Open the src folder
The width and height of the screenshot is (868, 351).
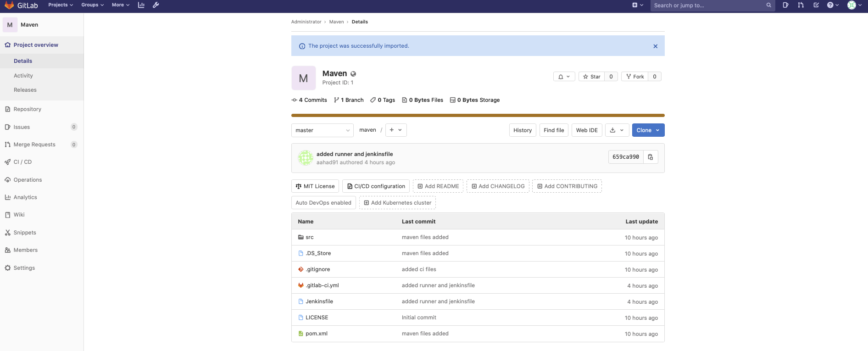tap(310, 237)
